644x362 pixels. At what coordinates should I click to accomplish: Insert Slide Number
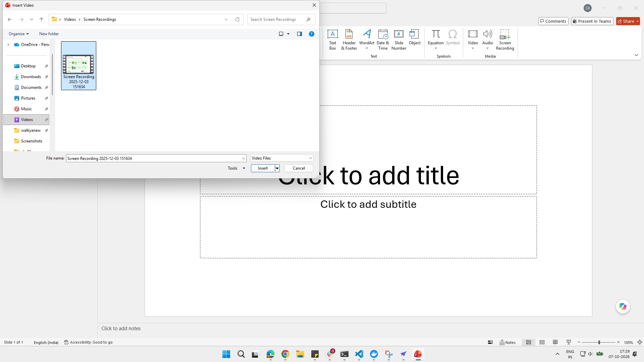coord(399,40)
